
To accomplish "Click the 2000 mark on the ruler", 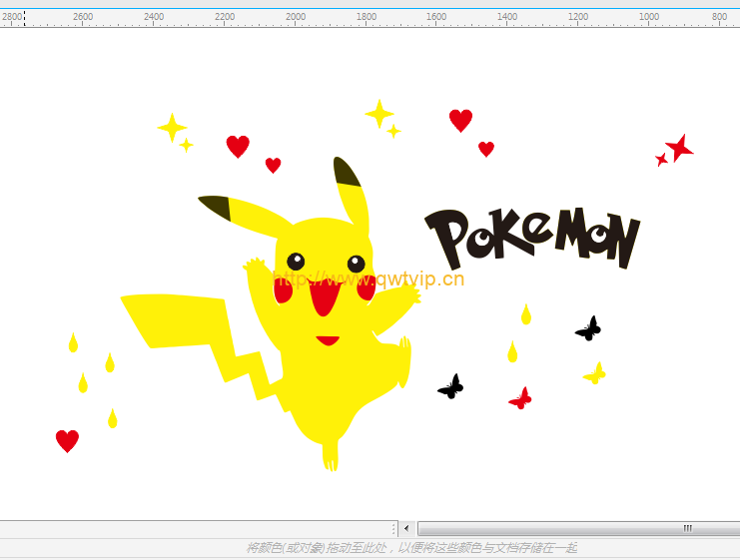I will click(296, 17).
